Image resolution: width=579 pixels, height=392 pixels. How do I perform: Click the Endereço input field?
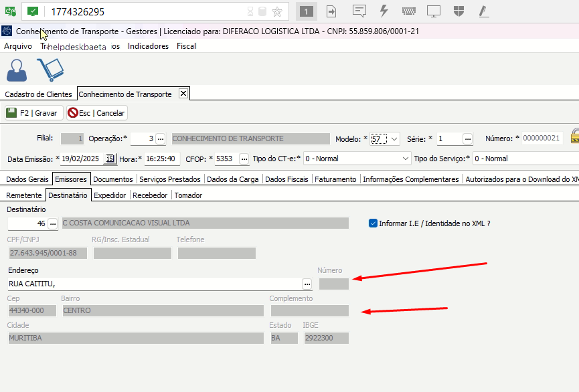tap(154, 284)
